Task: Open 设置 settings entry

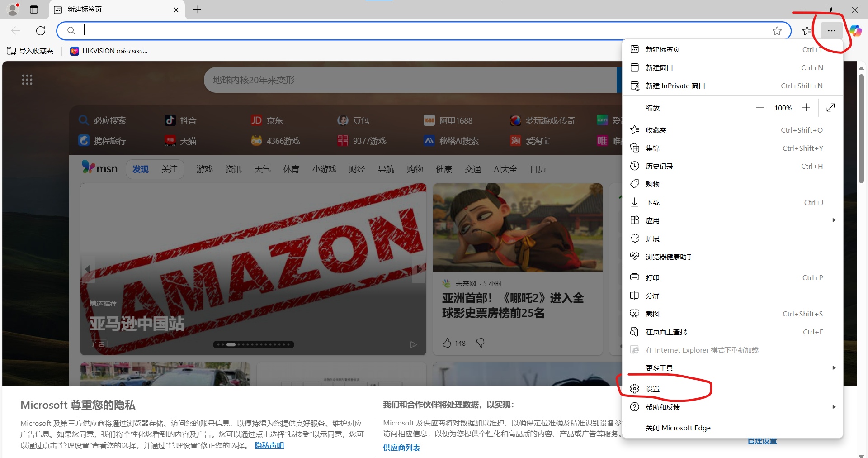Action: [x=732, y=389]
